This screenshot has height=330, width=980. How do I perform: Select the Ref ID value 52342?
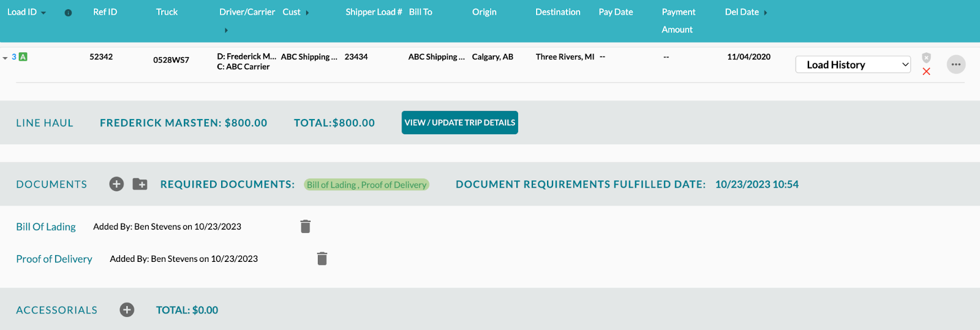101,57
